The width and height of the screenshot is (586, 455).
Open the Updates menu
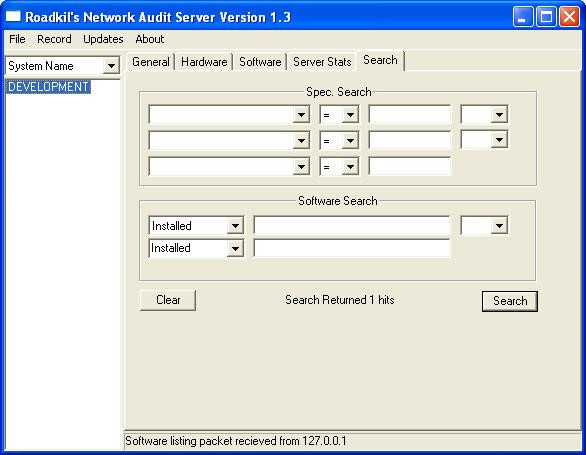[103, 39]
